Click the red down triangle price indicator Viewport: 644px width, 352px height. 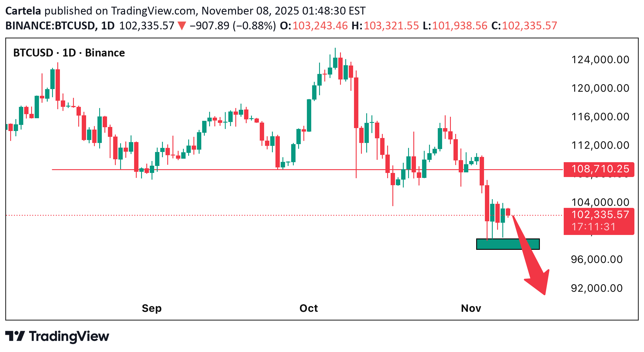(x=182, y=26)
